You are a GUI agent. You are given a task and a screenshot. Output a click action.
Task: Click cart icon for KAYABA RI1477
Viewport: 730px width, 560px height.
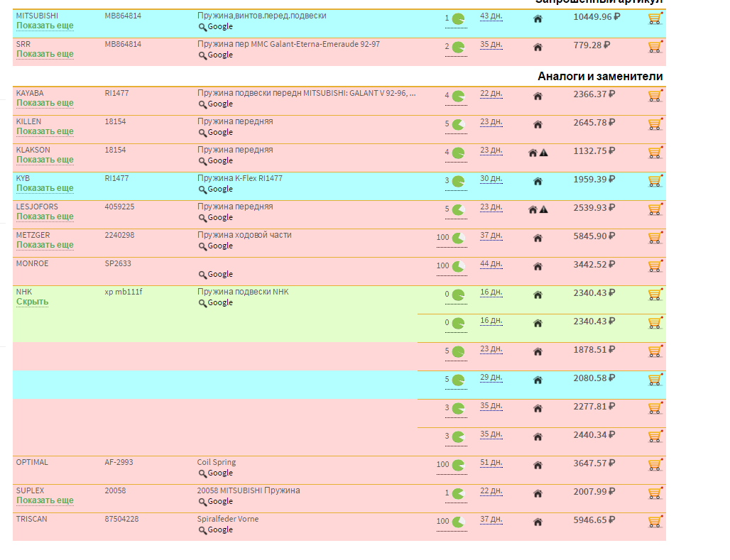[655, 96]
